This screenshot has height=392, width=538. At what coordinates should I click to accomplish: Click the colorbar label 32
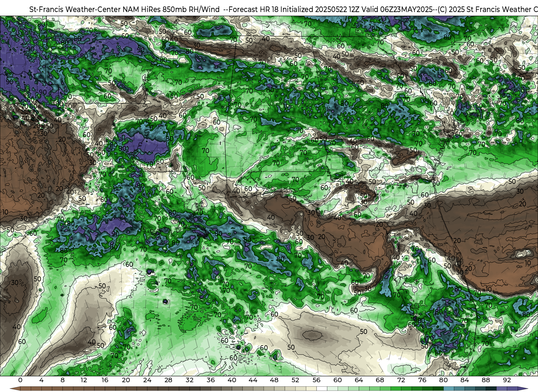(x=189, y=380)
